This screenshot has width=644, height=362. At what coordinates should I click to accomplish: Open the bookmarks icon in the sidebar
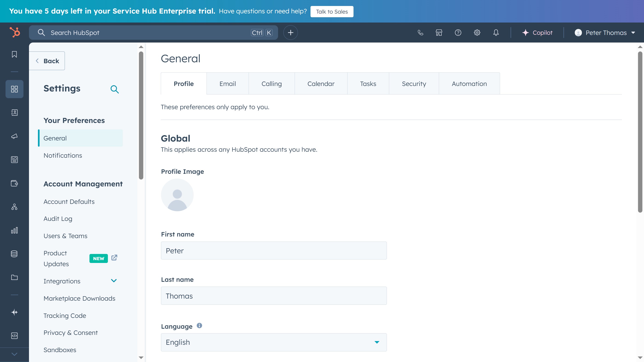click(x=14, y=54)
